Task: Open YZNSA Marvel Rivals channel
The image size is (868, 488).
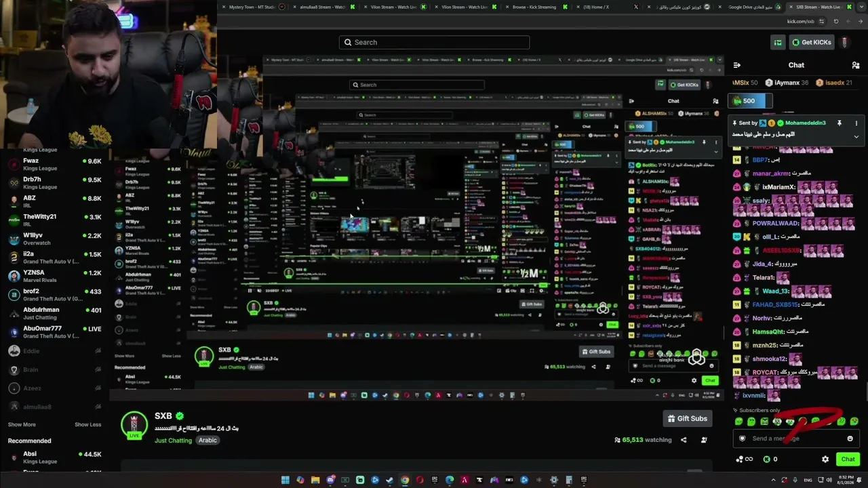Action: [x=54, y=276]
